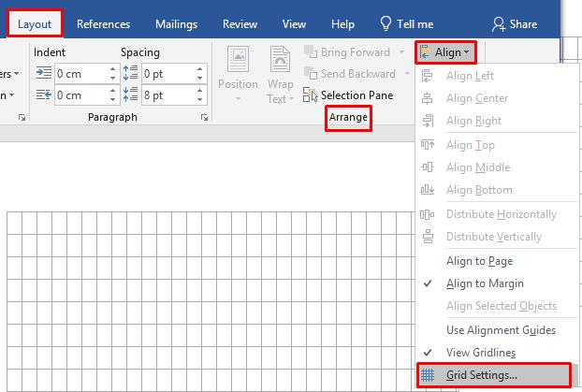Click the Distribute Vertically icon
The image size is (582, 392).
(x=428, y=237)
